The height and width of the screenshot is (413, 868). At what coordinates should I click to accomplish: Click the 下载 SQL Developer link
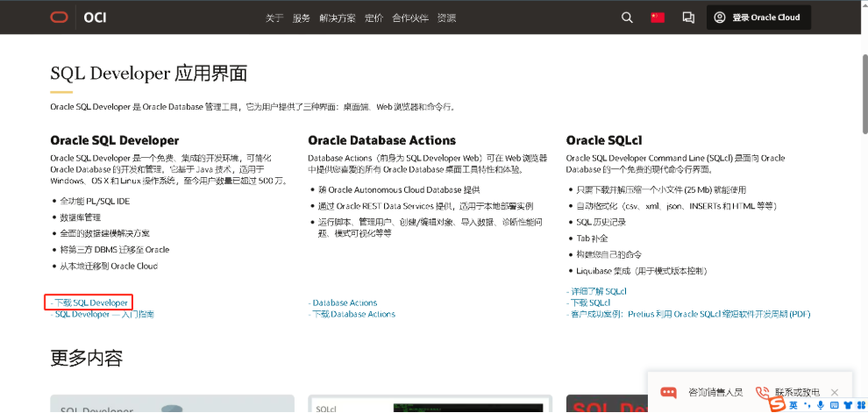(x=89, y=303)
